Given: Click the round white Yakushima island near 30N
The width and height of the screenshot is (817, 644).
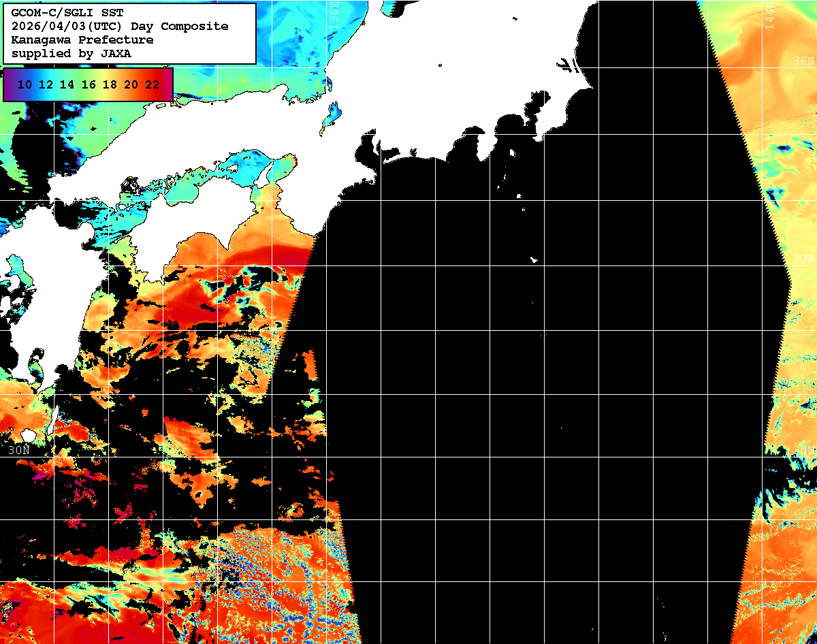Looking at the screenshot, I should click(x=29, y=434).
